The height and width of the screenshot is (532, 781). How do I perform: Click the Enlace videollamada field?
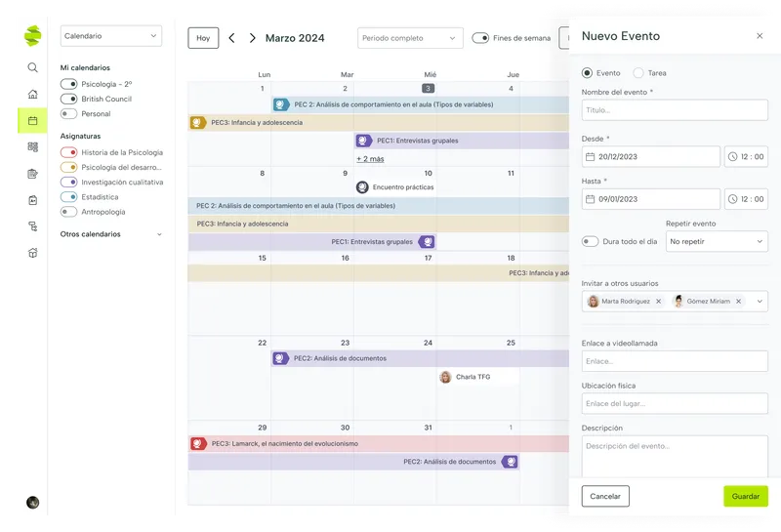pos(675,361)
